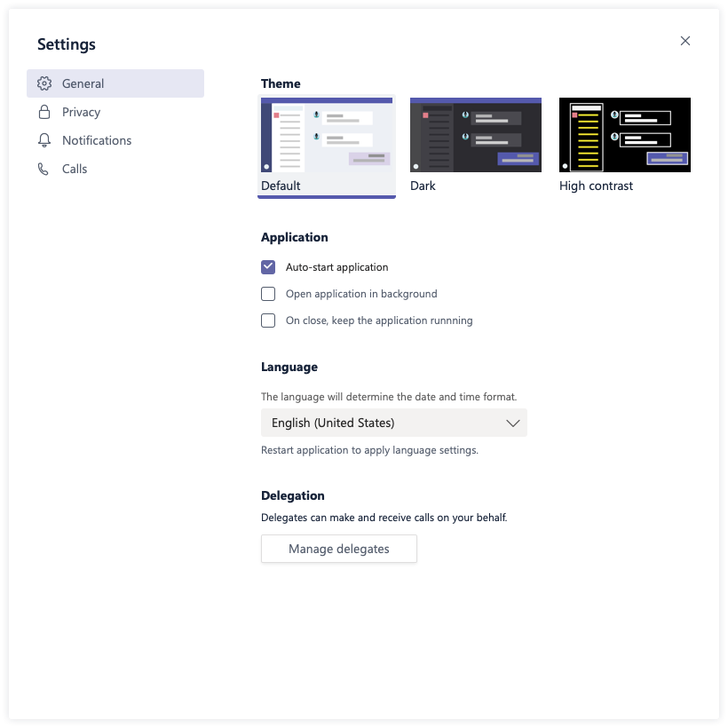The height and width of the screenshot is (728, 728).
Task: Click the Calls phone icon
Action: [43, 168]
